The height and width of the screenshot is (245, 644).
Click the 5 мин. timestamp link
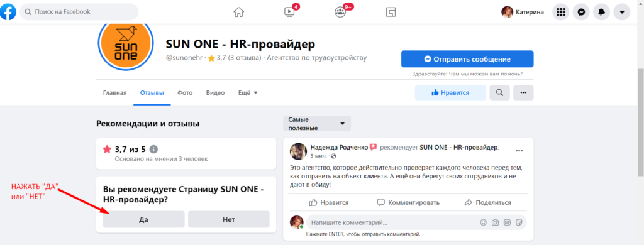point(319,156)
